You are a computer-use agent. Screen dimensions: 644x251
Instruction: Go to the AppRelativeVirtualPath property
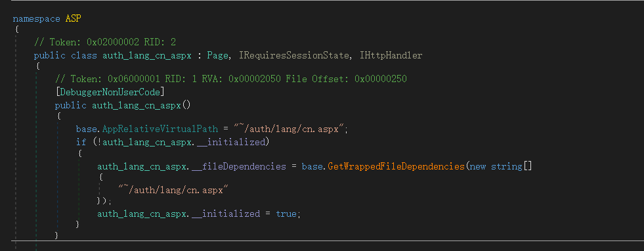coord(160,129)
